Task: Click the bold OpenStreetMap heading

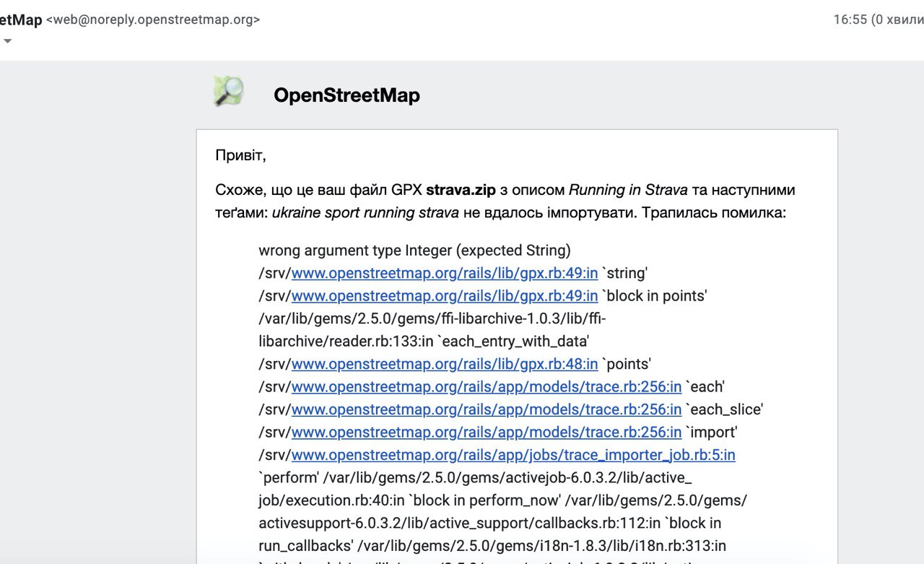Action: click(346, 95)
